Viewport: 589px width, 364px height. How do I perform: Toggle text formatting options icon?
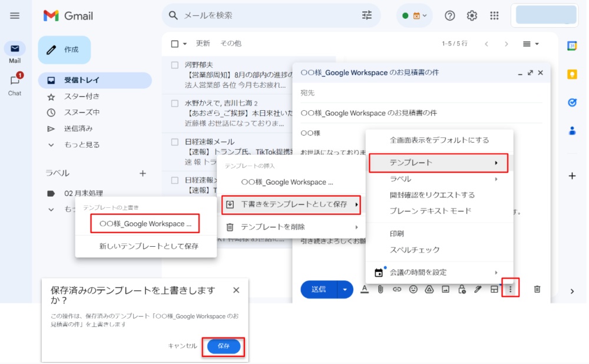[365, 289]
